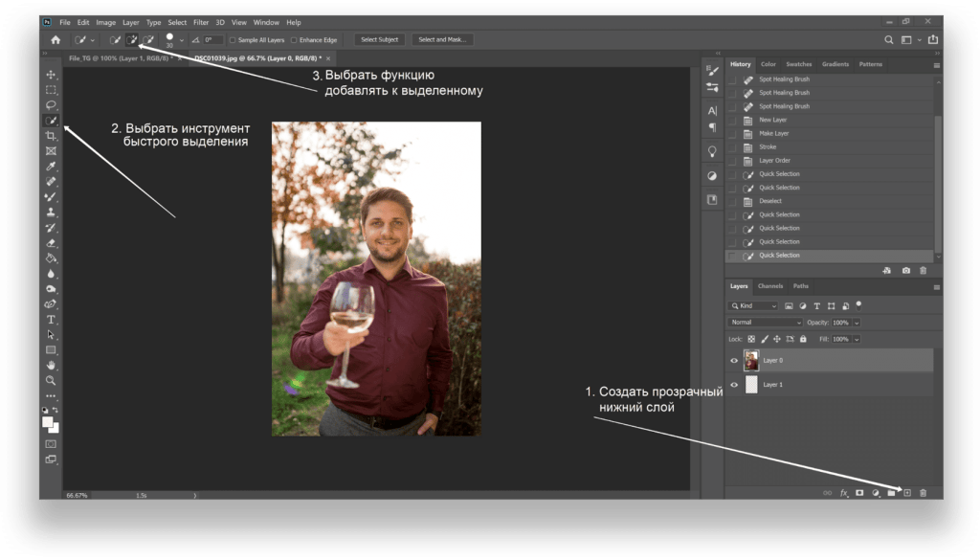Switch to the Channels tab
Viewport: 980px width, 560px height.
pos(769,286)
